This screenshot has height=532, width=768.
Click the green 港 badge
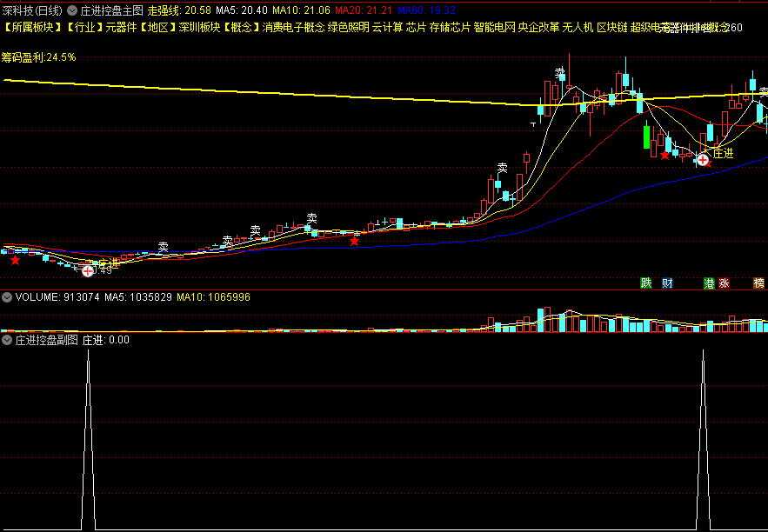(709, 283)
